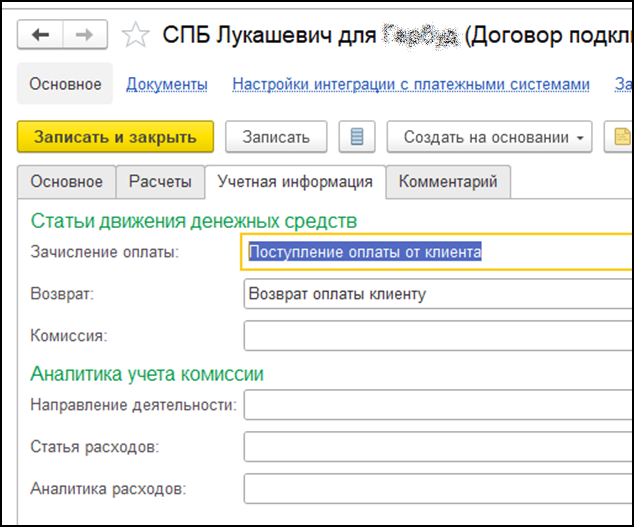
Task: Switch to the Расчеты tab
Action: pos(160,182)
